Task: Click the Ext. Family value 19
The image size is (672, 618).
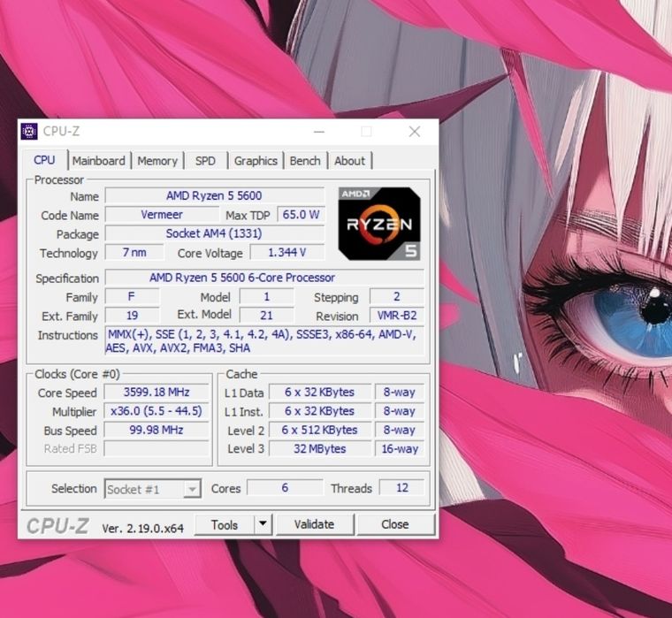Action: click(x=132, y=316)
